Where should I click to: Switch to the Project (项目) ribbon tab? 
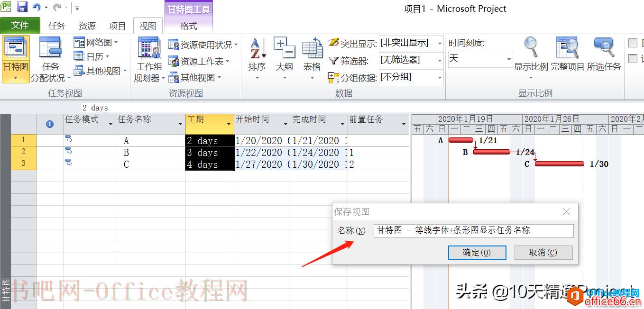pos(118,26)
